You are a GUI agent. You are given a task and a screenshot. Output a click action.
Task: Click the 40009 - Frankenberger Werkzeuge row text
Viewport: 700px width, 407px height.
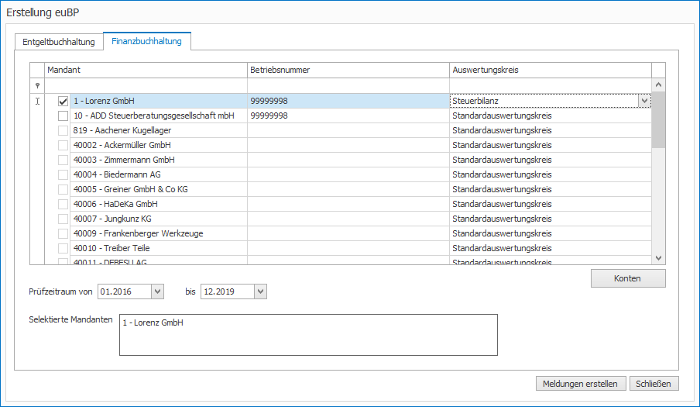pos(138,234)
